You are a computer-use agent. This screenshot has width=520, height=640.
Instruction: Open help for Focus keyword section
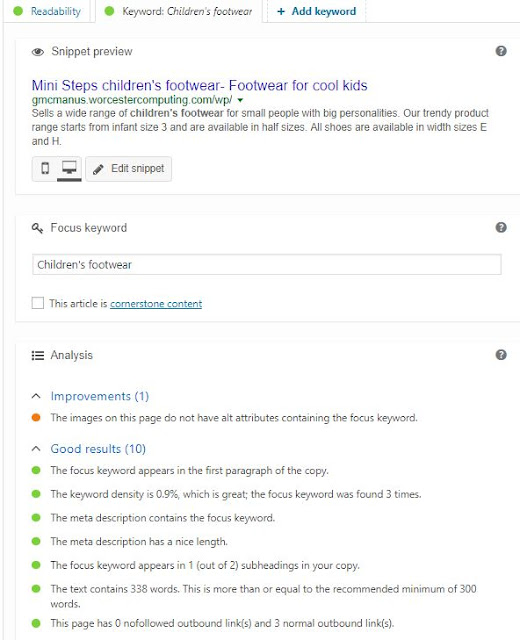[x=501, y=227]
